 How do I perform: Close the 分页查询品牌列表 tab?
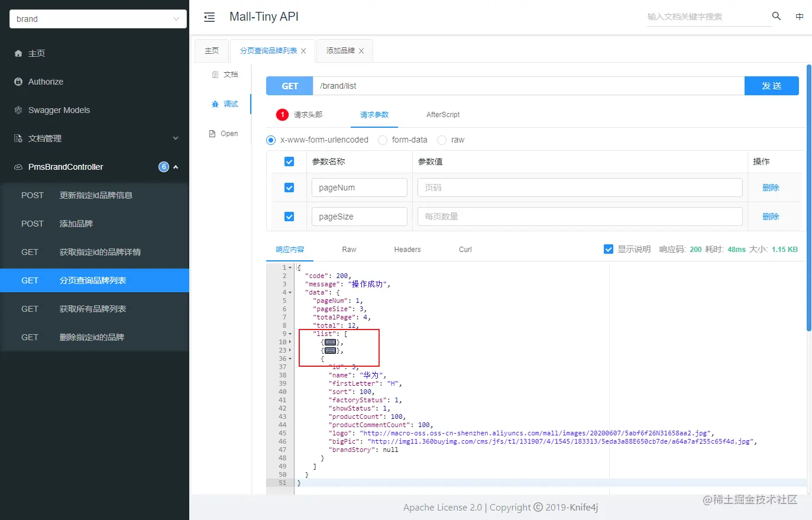[x=303, y=51]
